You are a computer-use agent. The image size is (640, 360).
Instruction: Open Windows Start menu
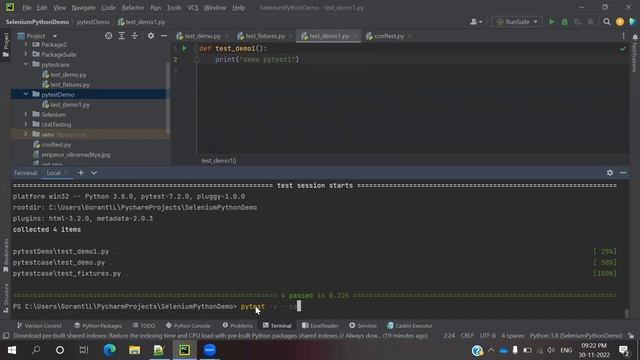(11, 350)
